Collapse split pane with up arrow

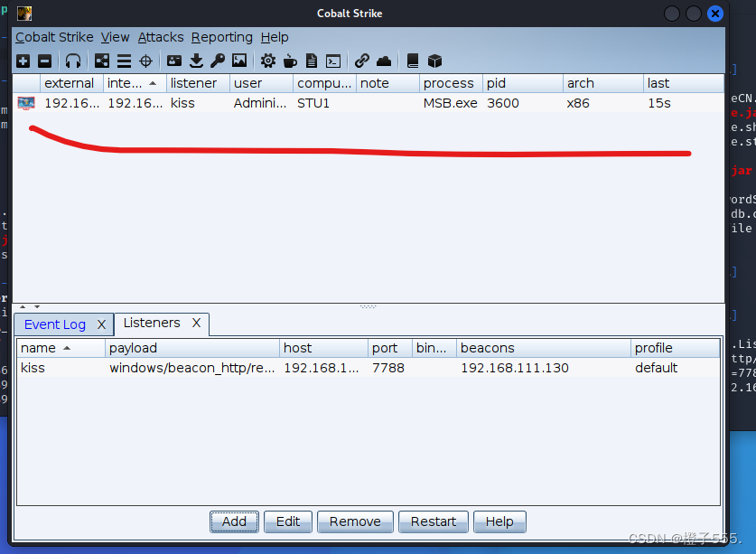(x=23, y=306)
